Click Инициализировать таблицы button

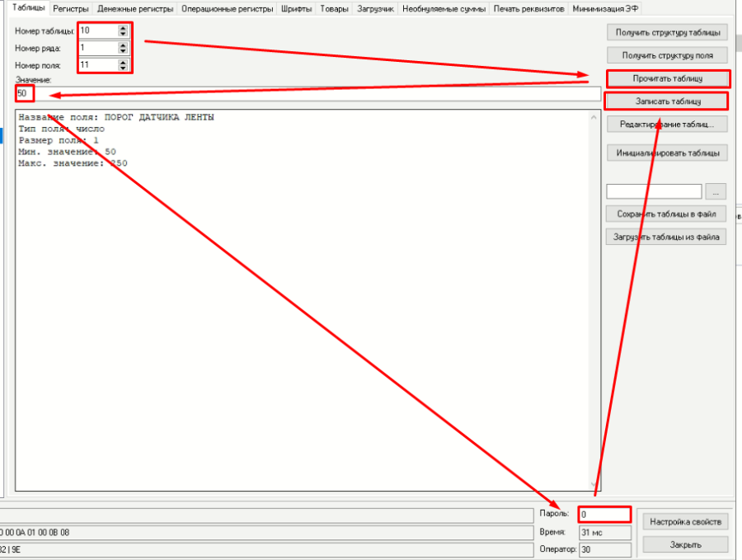click(x=668, y=153)
